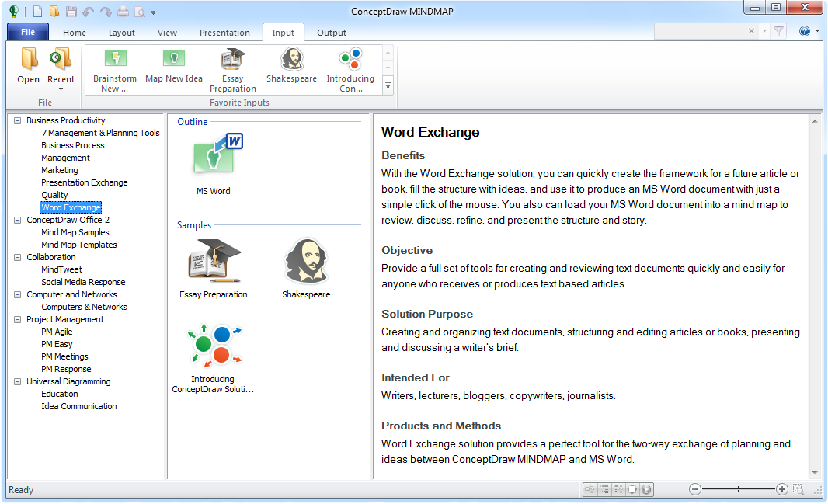Select Marketing in the tree

[x=60, y=170]
